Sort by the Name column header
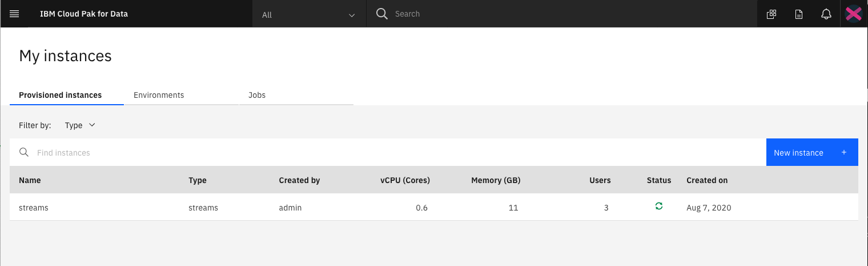Viewport: 868px width, 266px height. coord(30,180)
